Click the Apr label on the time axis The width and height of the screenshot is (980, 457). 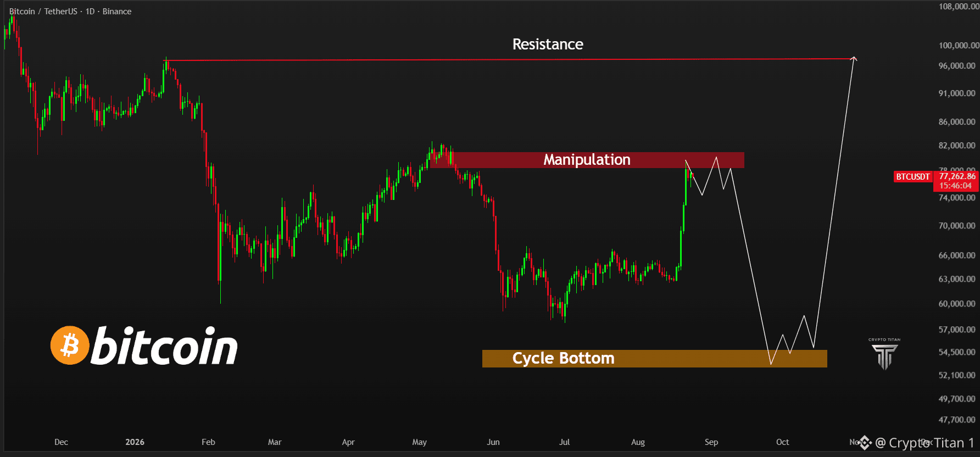[348, 442]
